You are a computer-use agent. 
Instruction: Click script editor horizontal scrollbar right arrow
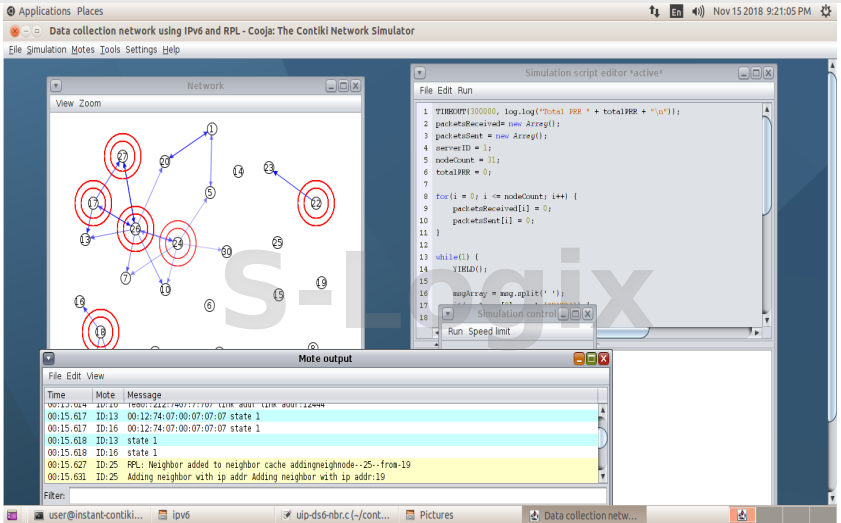click(756, 333)
